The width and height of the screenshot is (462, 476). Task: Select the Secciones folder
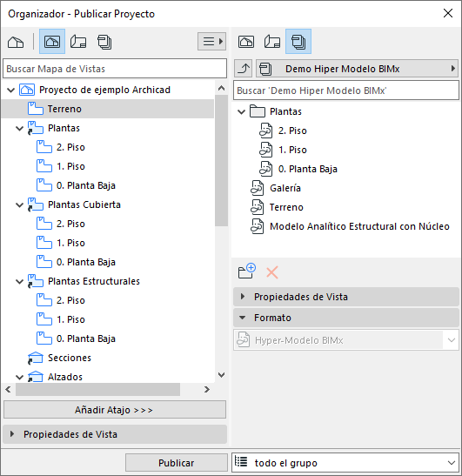point(70,358)
